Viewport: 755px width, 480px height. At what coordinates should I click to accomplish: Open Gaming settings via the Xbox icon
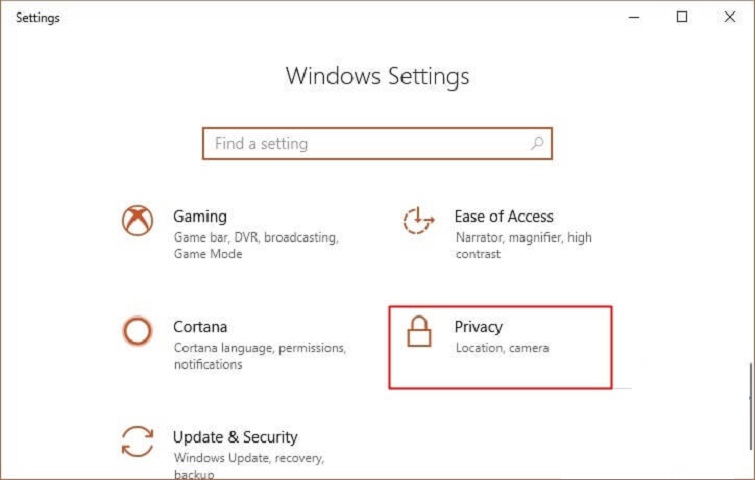coord(137,220)
